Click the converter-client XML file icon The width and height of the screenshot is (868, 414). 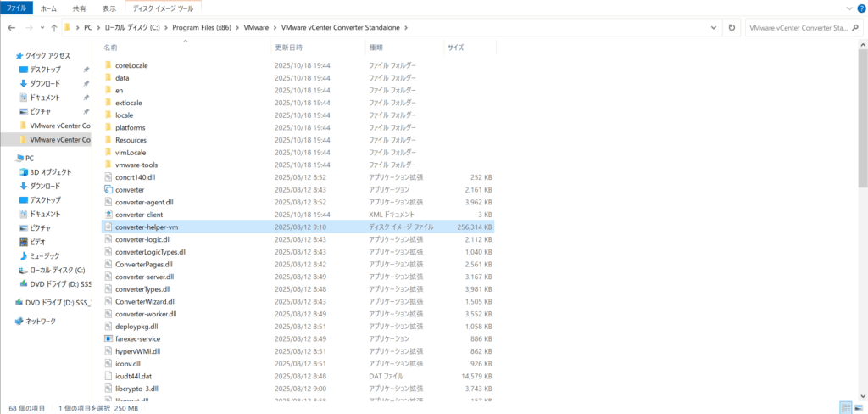coord(108,215)
